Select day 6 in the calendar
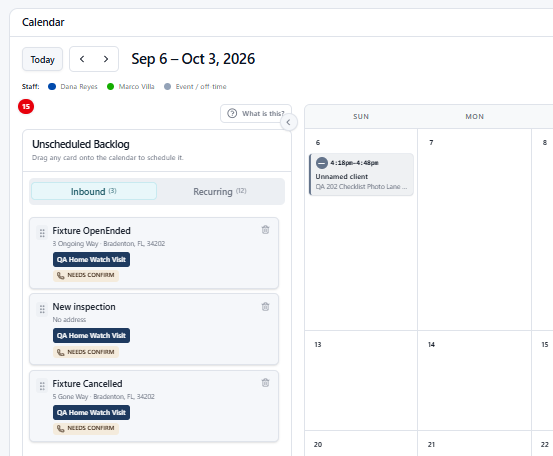This screenshot has width=553, height=456. click(x=318, y=142)
